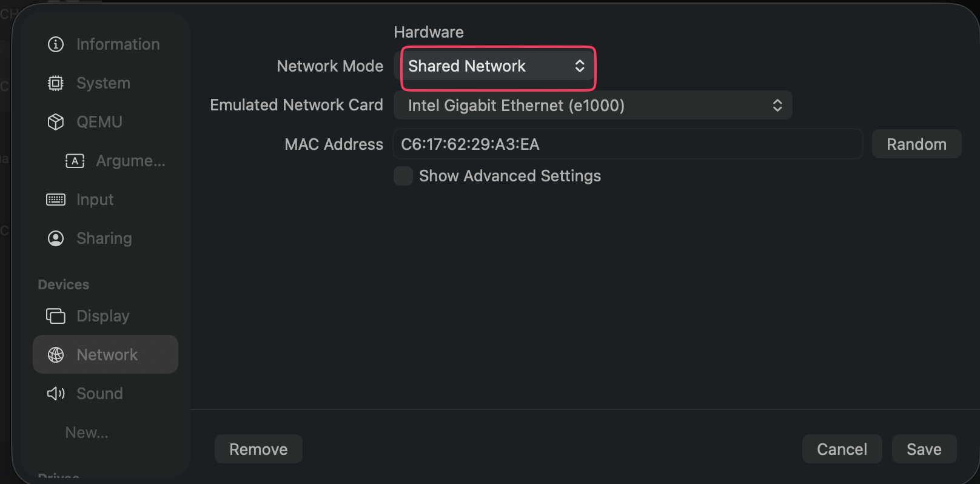Open the Input settings pane
Screen dimensions: 980x484
point(95,199)
